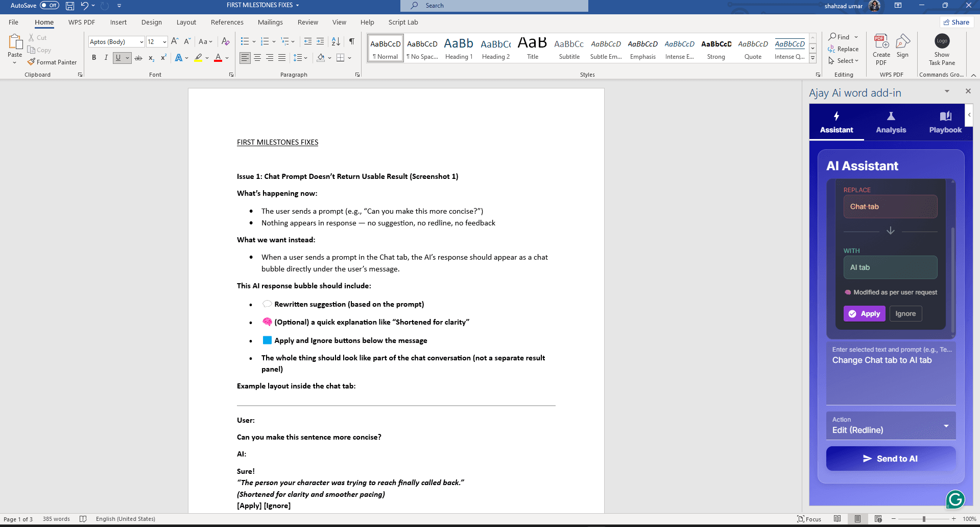Apply red font color
Viewport: 980px width, 527px height.
[218, 58]
